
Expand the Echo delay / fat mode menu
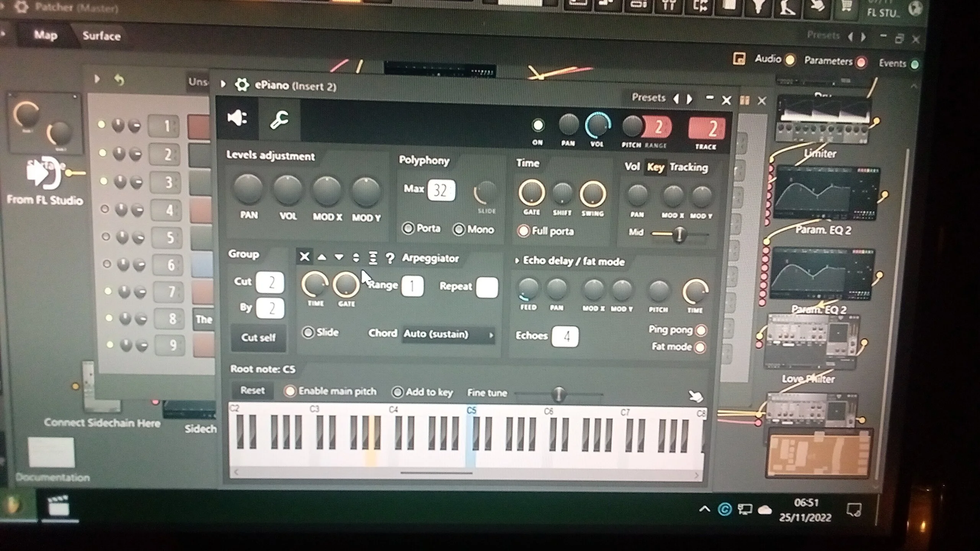[517, 261]
